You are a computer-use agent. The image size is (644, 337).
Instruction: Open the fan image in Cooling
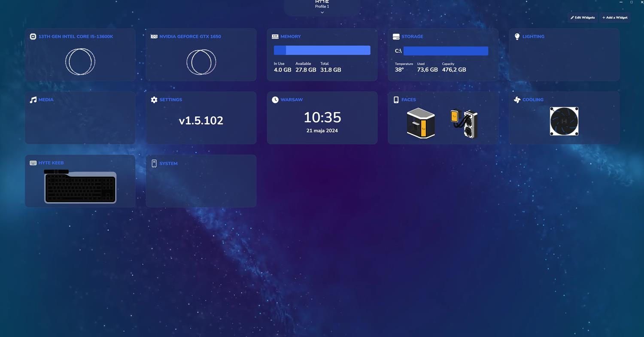[x=564, y=121]
